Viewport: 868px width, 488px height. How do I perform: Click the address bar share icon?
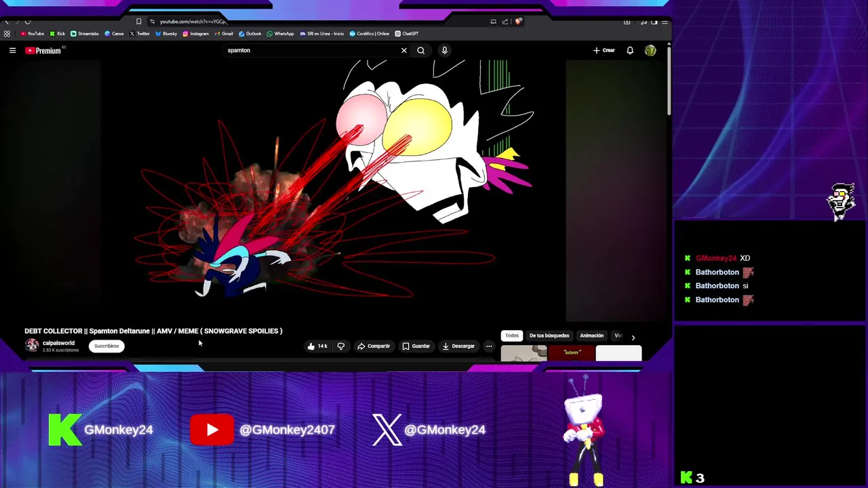(505, 22)
